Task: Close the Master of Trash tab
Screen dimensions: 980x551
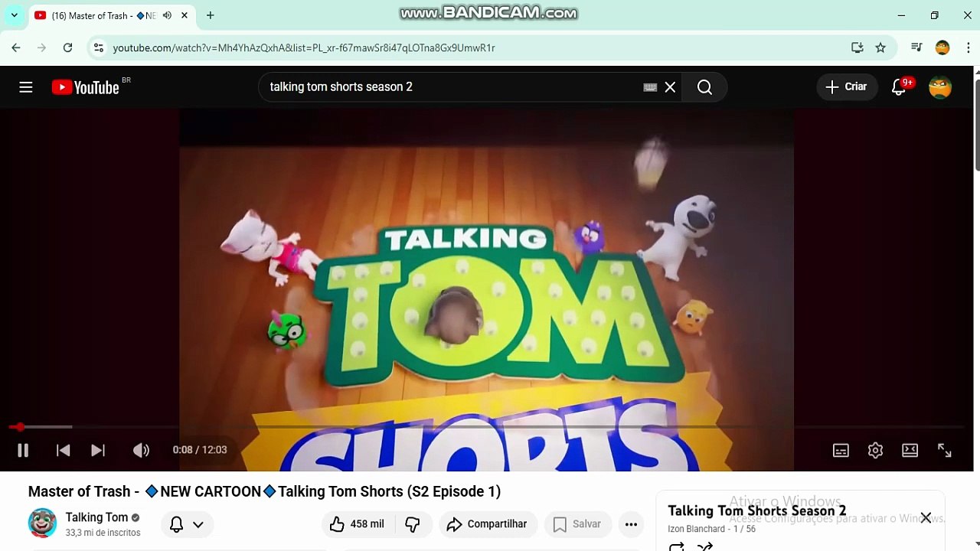Action: pyautogui.click(x=185, y=15)
